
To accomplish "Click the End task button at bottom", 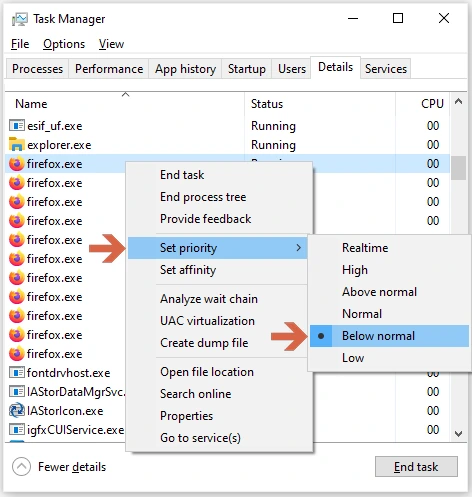I will coord(416,467).
